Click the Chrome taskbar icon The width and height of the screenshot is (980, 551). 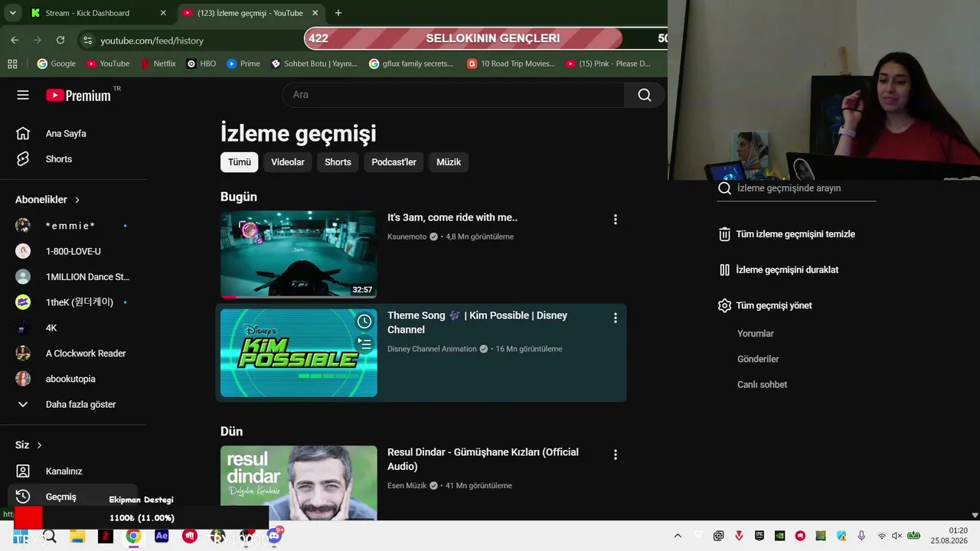[133, 536]
